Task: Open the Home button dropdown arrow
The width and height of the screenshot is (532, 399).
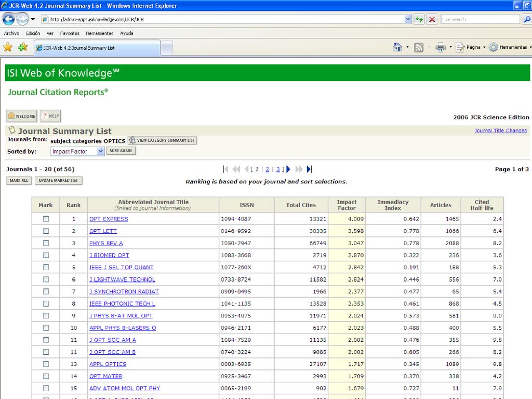Action: click(x=407, y=47)
